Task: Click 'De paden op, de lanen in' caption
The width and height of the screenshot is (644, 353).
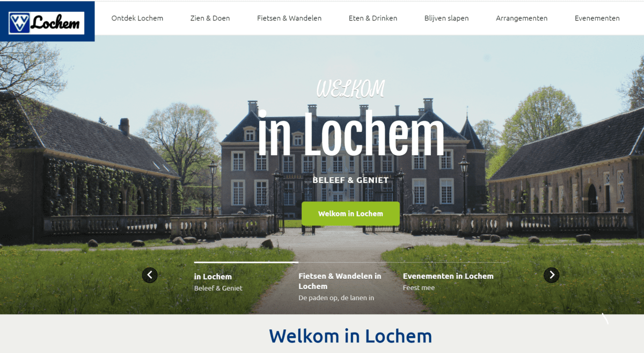Action: coord(336,298)
